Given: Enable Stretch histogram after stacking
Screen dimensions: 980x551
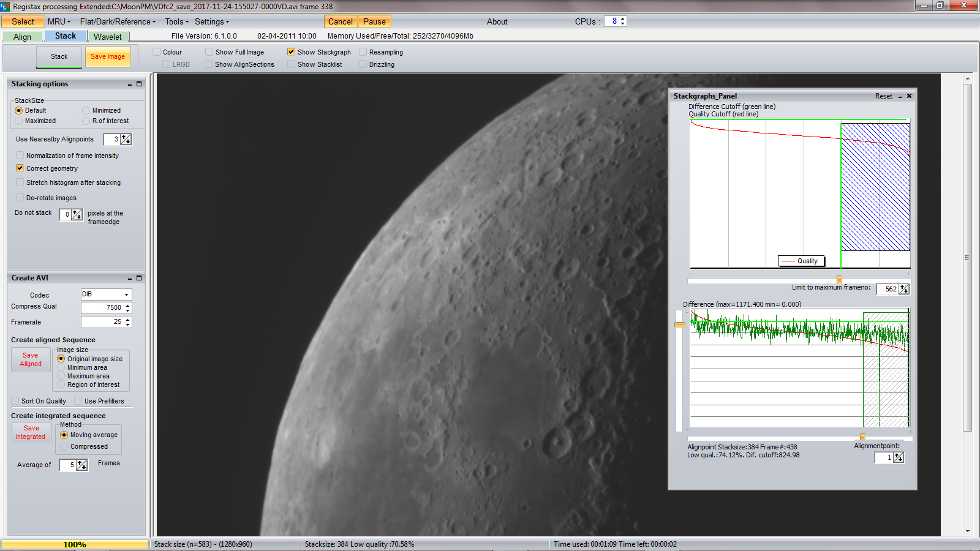Looking at the screenshot, I should [20, 182].
